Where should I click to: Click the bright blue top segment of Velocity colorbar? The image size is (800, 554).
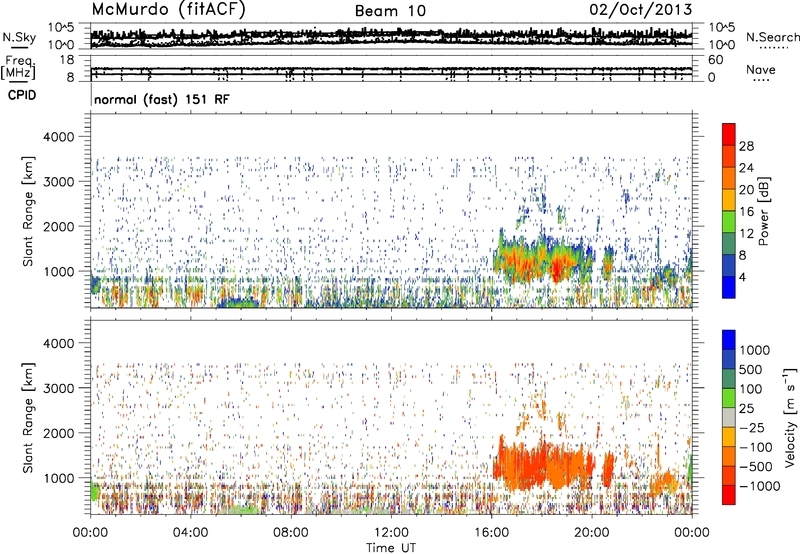729,340
